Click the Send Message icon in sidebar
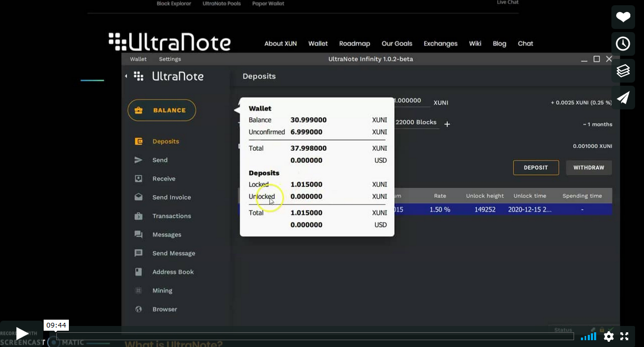This screenshot has height=347, width=644. pyautogui.click(x=139, y=253)
